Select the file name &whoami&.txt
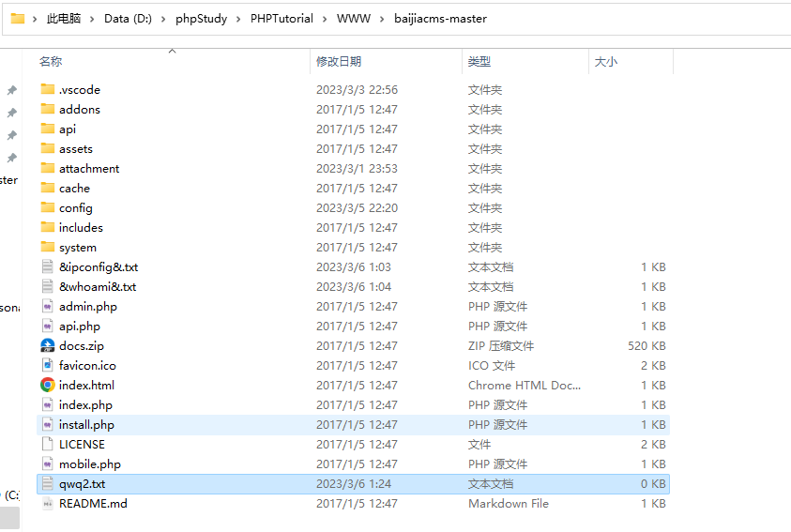Screen dimensions: 791x532 (98, 287)
